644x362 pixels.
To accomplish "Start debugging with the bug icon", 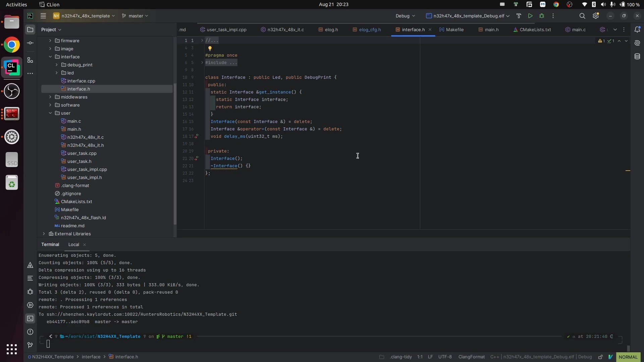I will (x=542, y=16).
